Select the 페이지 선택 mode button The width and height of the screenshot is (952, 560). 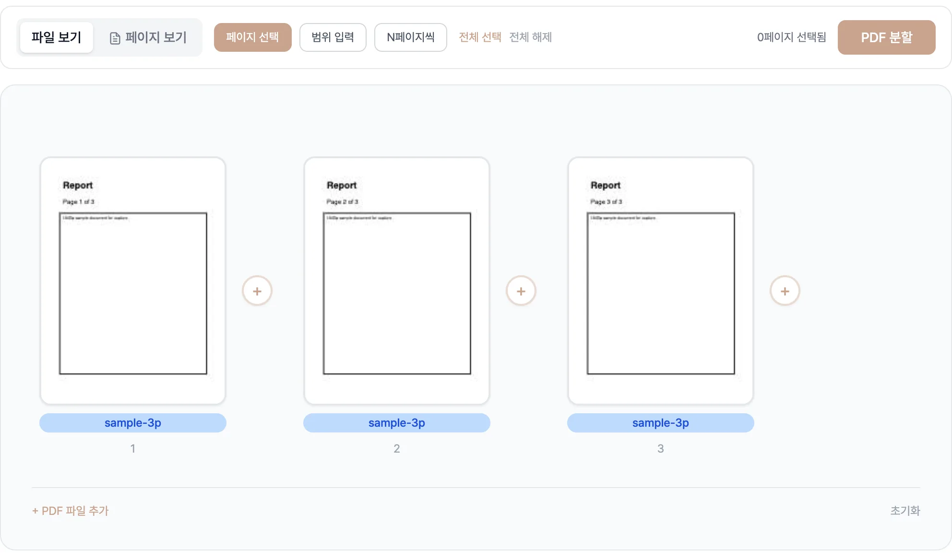[x=252, y=37]
